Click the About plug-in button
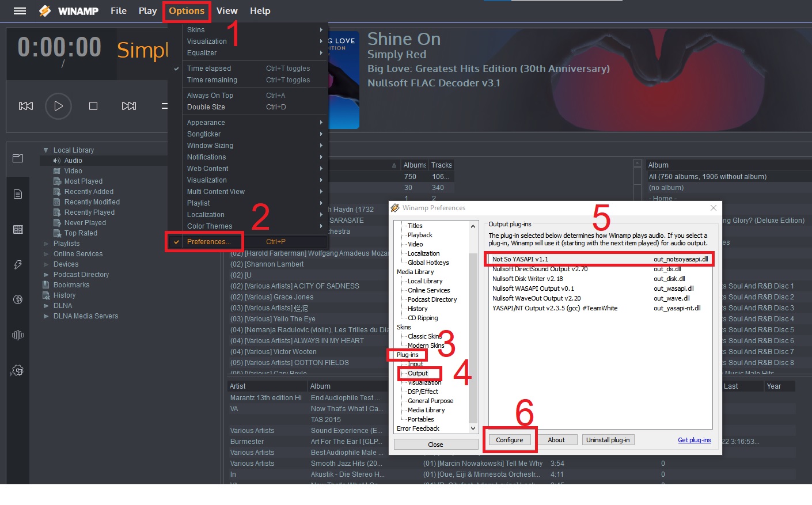 click(556, 440)
